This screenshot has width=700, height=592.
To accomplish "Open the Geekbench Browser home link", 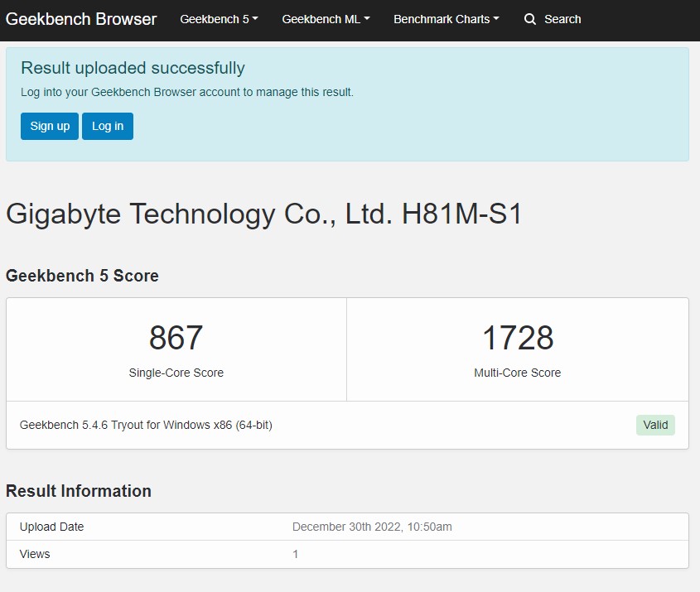I will click(x=81, y=19).
